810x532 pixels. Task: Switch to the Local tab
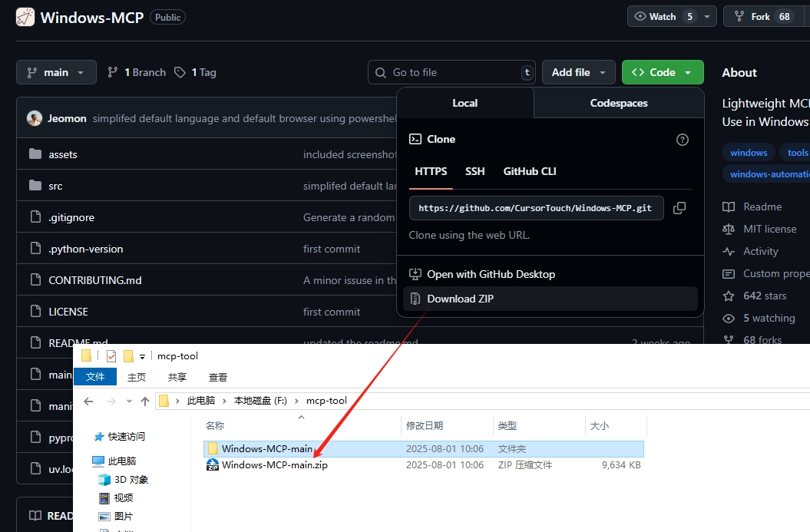pyautogui.click(x=465, y=103)
